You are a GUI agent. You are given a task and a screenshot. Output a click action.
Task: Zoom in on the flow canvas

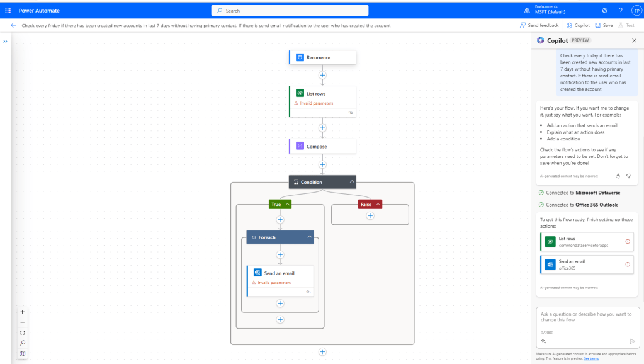(x=23, y=312)
